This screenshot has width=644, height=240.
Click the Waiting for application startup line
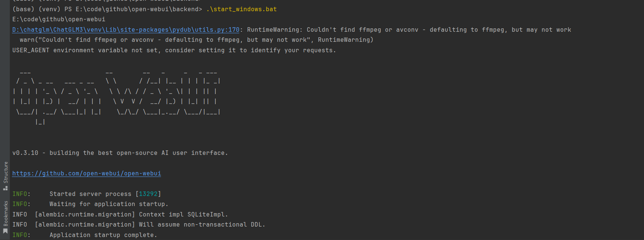point(109,204)
